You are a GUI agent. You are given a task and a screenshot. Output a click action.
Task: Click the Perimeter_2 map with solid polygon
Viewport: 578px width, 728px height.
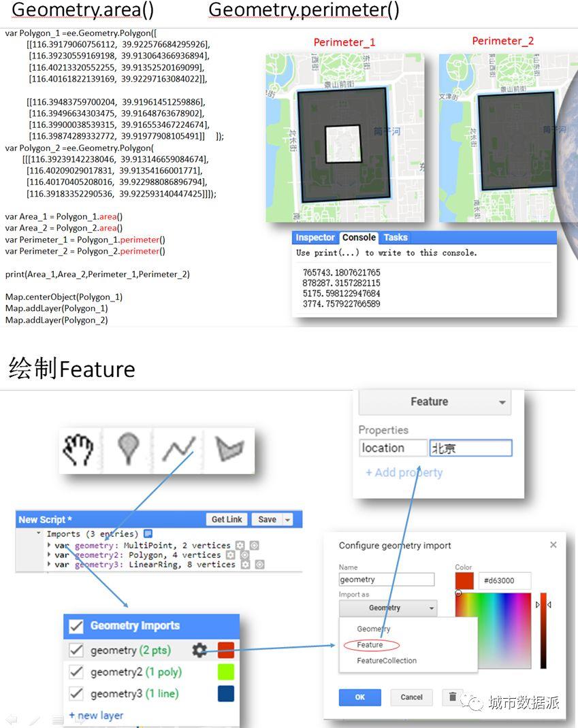(509, 138)
